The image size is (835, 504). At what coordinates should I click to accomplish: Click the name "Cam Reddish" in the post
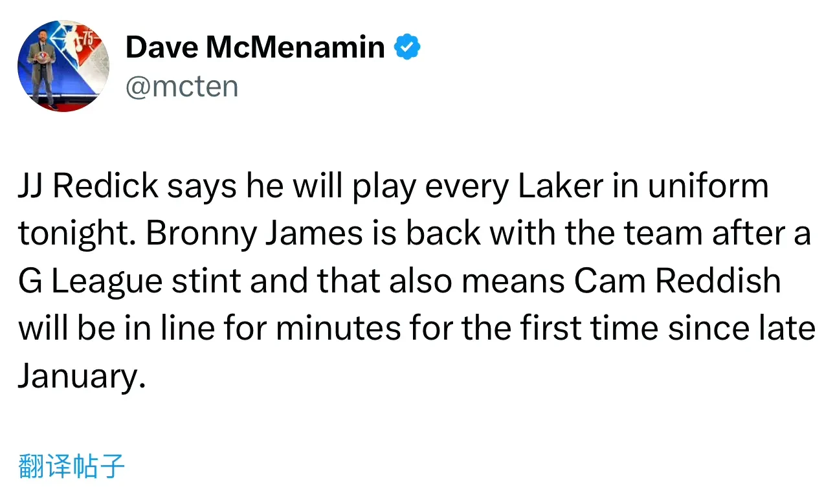click(x=678, y=281)
